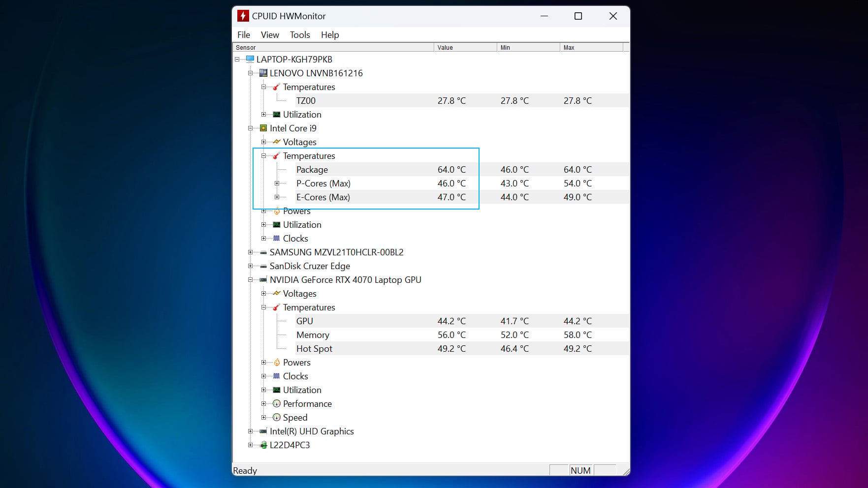Click the LAPTOP-KGH79PKB computer icon

tap(250, 59)
